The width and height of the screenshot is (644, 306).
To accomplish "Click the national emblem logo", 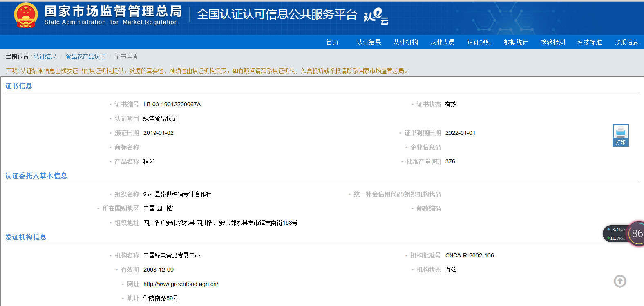I will (26, 16).
